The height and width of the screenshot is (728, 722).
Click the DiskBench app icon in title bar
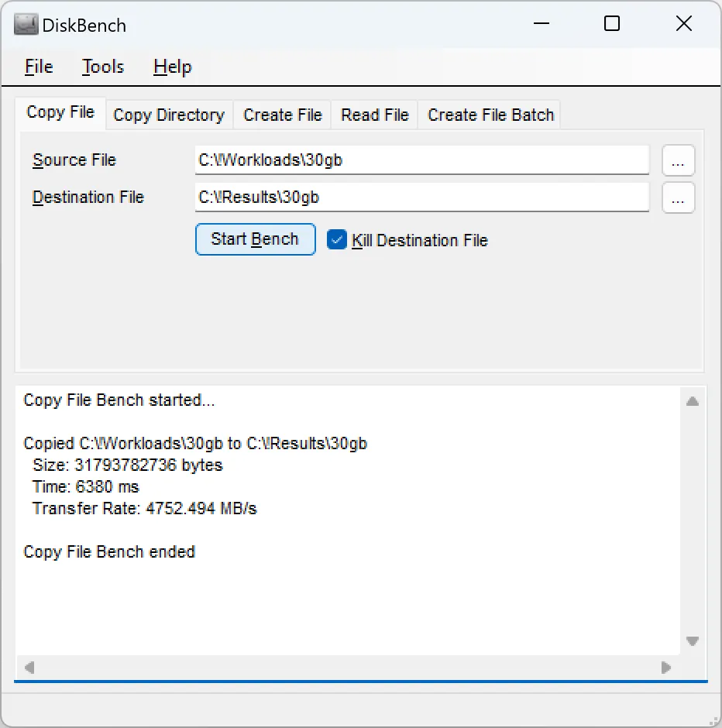(26, 25)
